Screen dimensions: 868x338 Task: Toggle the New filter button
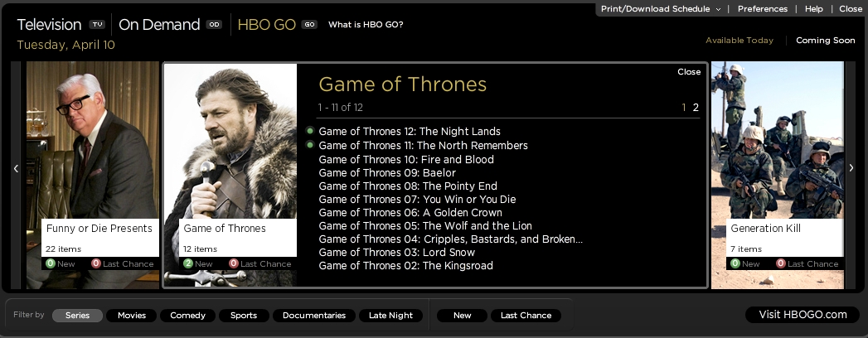(463, 316)
